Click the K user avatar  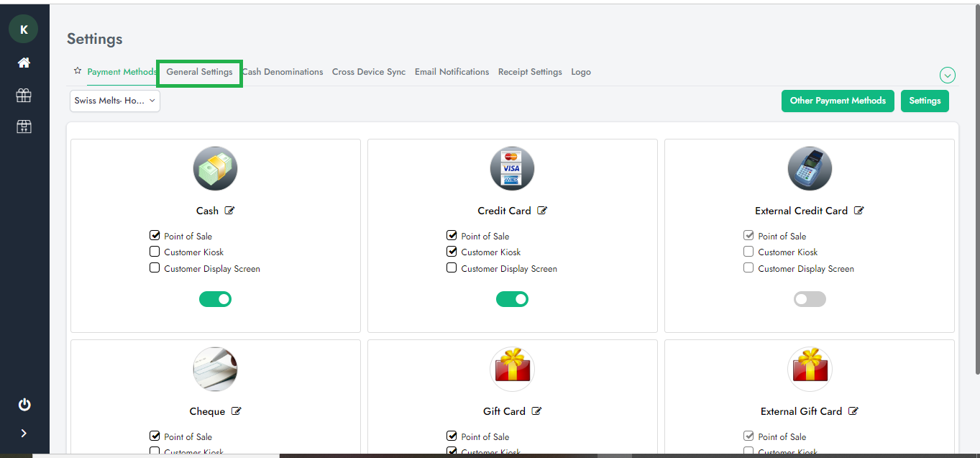[x=24, y=29]
